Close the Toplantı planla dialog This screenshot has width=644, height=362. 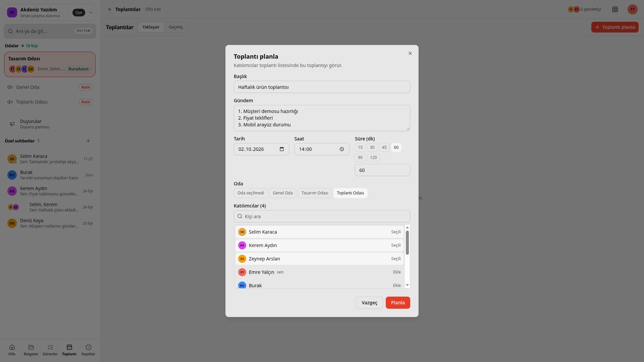coord(410,53)
